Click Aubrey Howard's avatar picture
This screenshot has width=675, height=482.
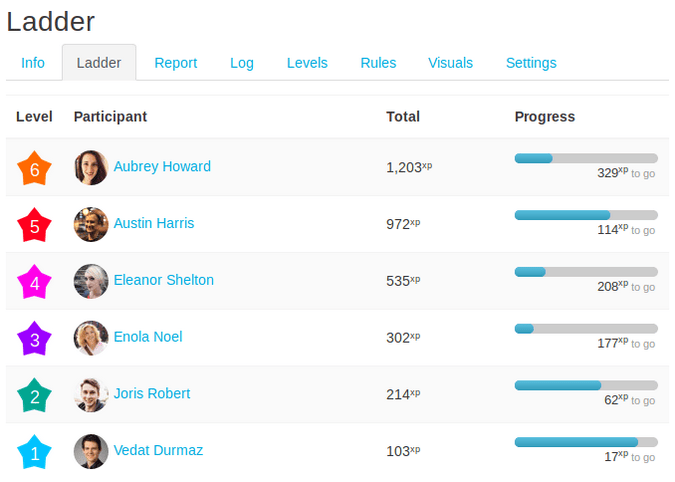click(91, 168)
